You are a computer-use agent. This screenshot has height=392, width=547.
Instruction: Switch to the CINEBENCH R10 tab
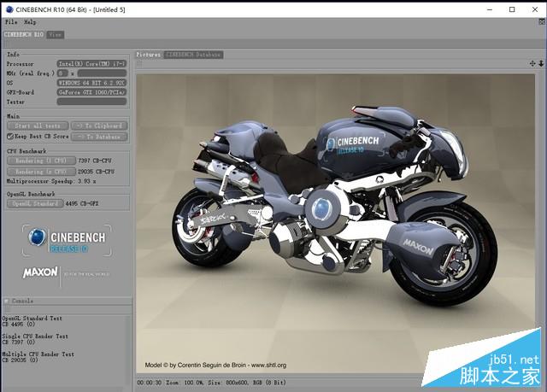coord(24,34)
